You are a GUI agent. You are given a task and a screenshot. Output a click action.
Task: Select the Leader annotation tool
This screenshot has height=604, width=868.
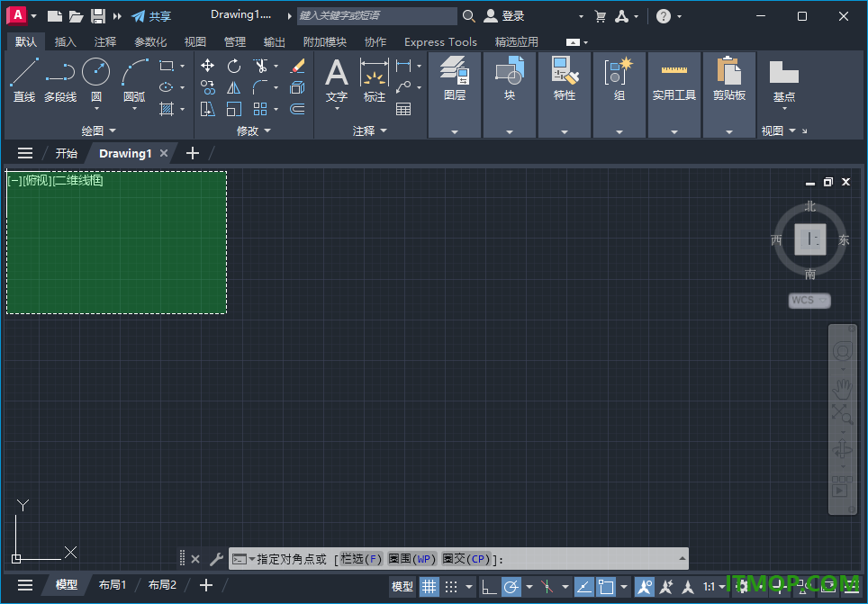403,87
